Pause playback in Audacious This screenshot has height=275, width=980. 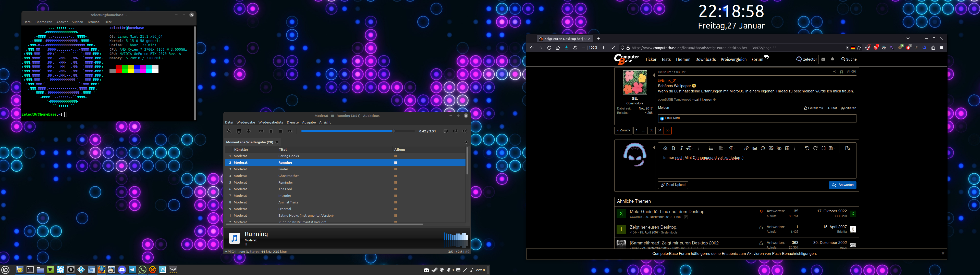pyautogui.click(x=271, y=131)
